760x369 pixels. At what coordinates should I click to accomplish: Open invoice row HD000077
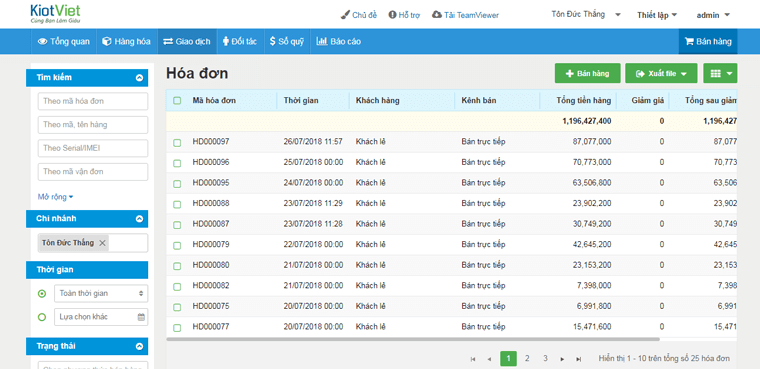click(451, 327)
